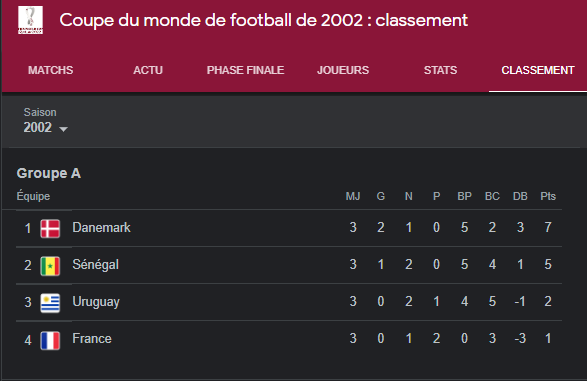Viewport: 587px width, 381px height.
Task: Select the STATS tab
Action: point(440,70)
